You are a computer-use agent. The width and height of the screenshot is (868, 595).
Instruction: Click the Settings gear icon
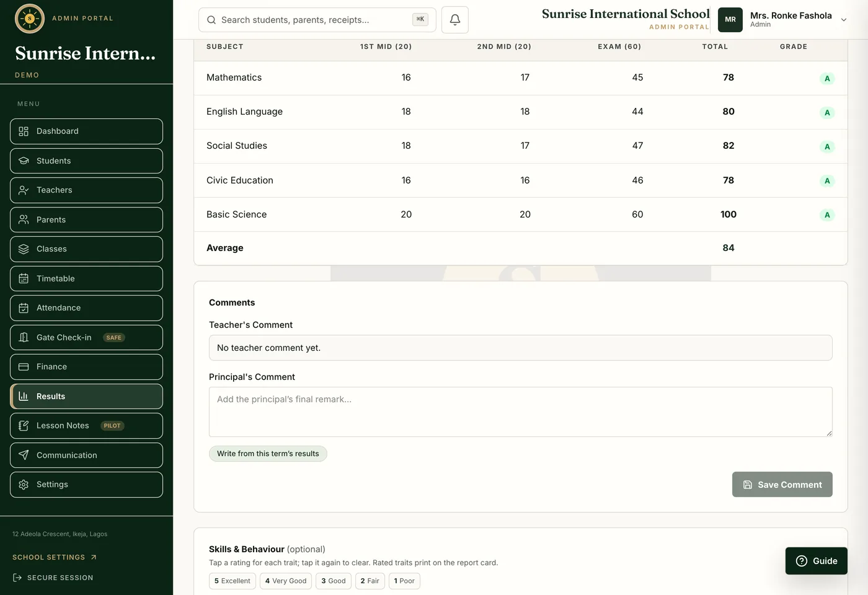point(24,485)
